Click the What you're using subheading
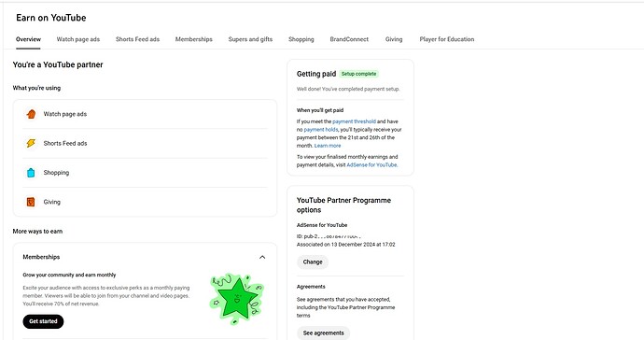 click(36, 88)
